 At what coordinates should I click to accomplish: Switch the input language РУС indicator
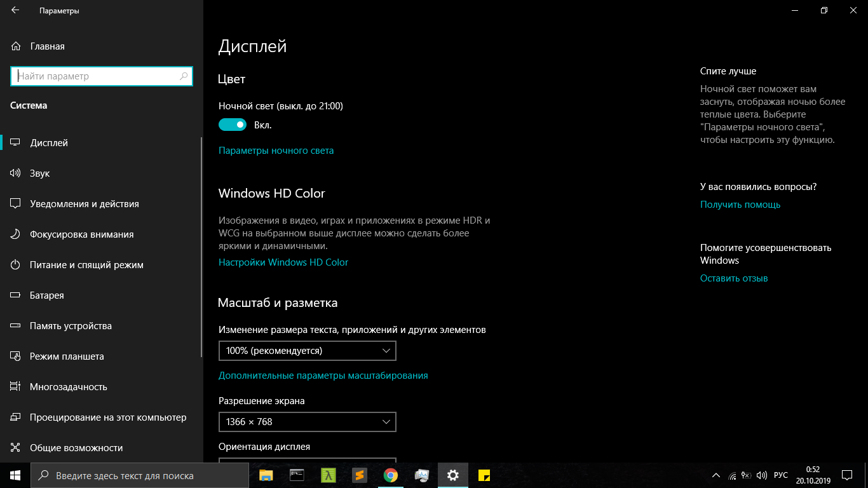pos(781,475)
